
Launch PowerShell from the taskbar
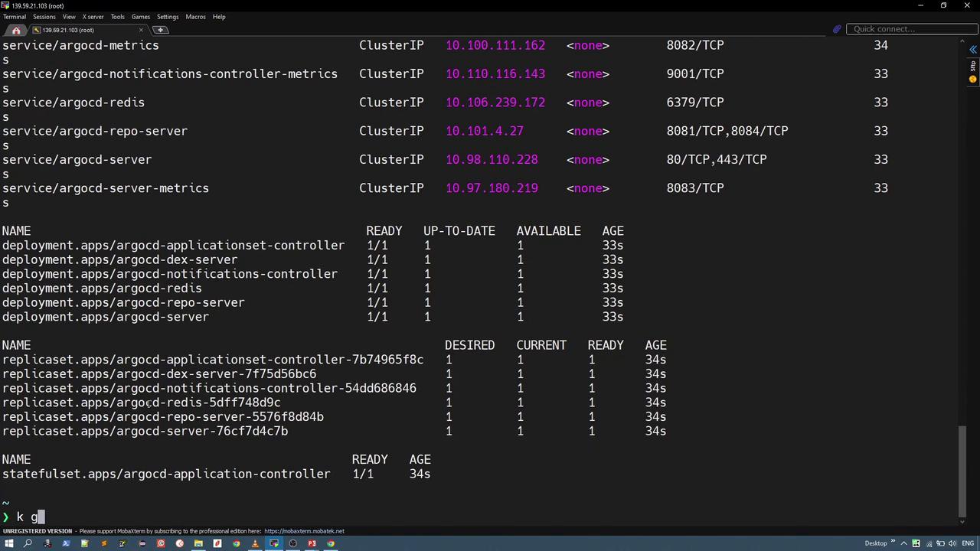[66, 543]
